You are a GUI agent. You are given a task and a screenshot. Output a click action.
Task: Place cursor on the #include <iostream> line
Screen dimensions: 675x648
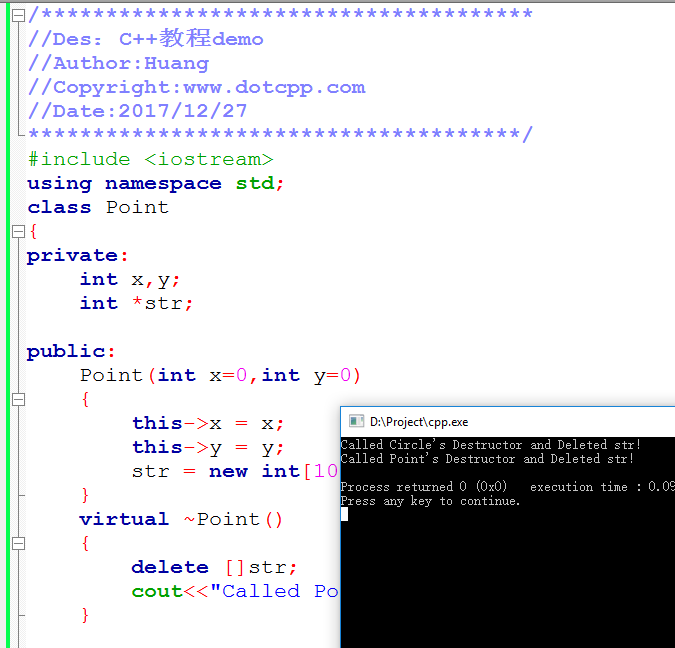coord(150,159)
